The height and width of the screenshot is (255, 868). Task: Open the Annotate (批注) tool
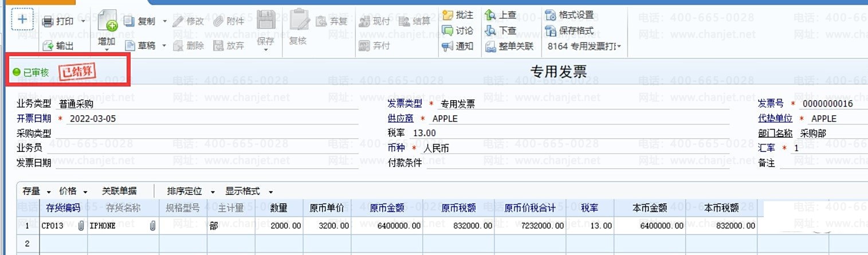[x=447, y=15]
